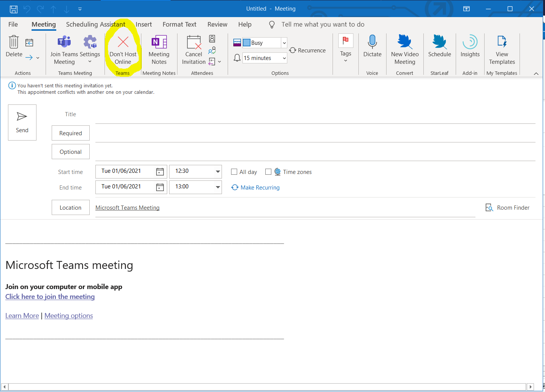
Task: Open Ribbon Display Options icon
Action: click(466, 9)
